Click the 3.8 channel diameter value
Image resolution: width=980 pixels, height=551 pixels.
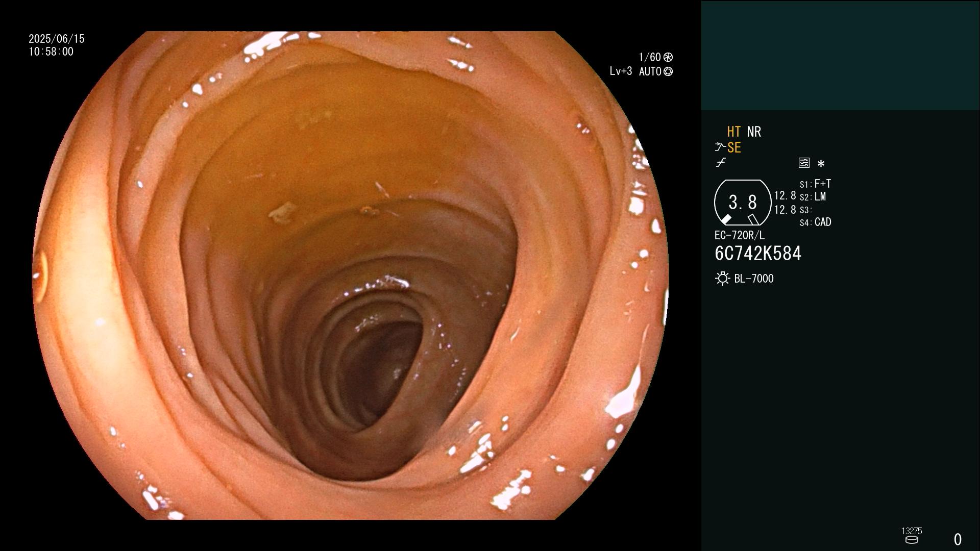pos(743,203)
